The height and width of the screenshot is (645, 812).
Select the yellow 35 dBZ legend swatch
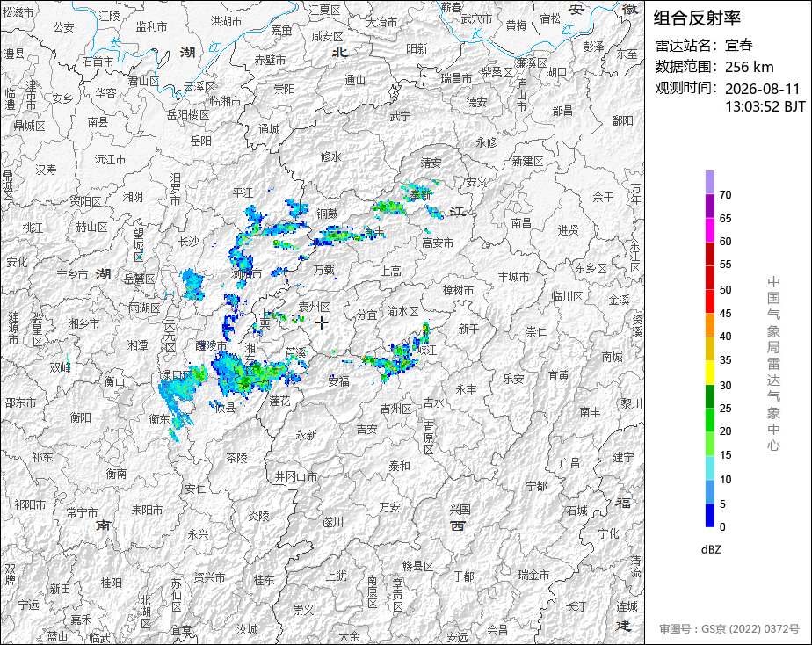click(709, 349)
